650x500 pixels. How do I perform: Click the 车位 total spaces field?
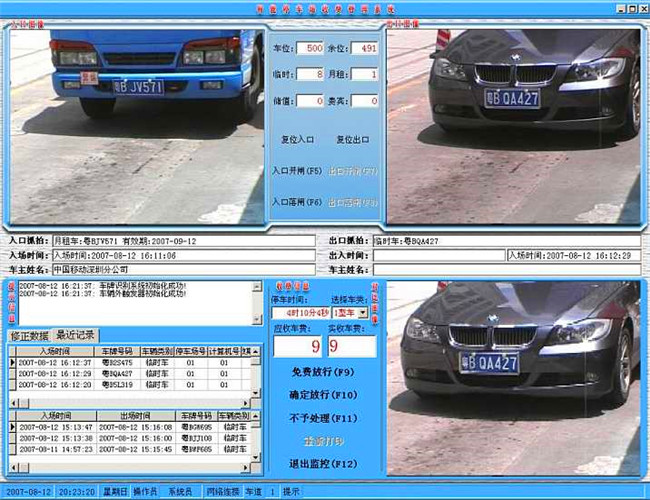[310, 48]
